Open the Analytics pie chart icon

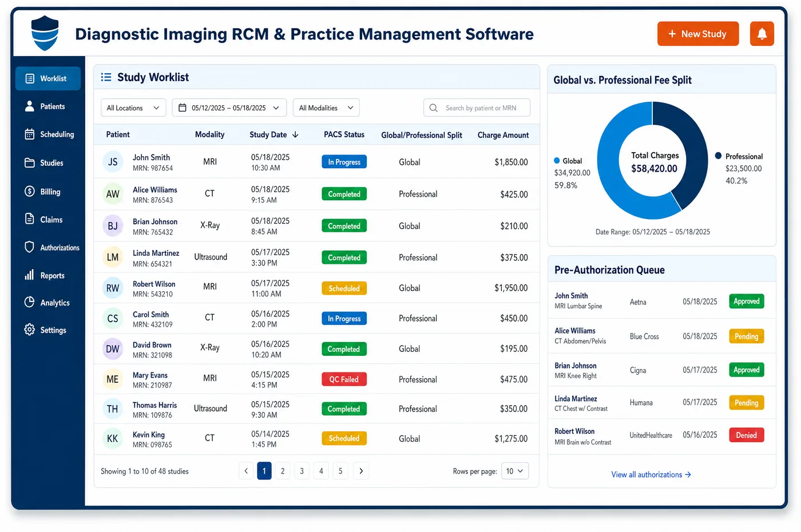point(30,302)
